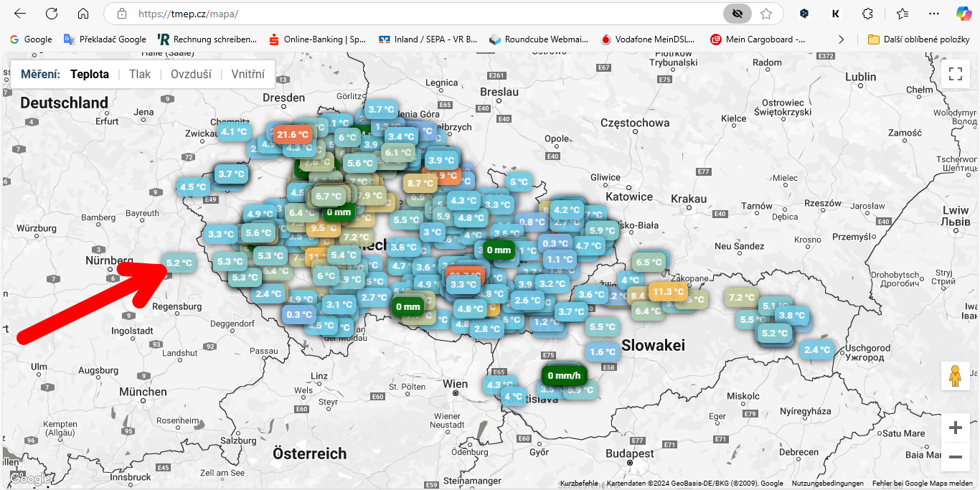Expand the bookmarks overflow chevron
The width and height of the screenshot is (980, 490).
(x=842, y=39)
